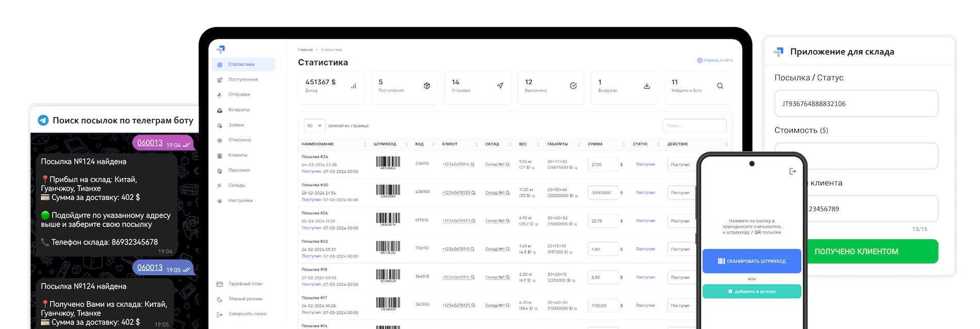The width and height of the screenshot is (980, 329).
Task: Sort the table by Наименование column
Action: 334,144
